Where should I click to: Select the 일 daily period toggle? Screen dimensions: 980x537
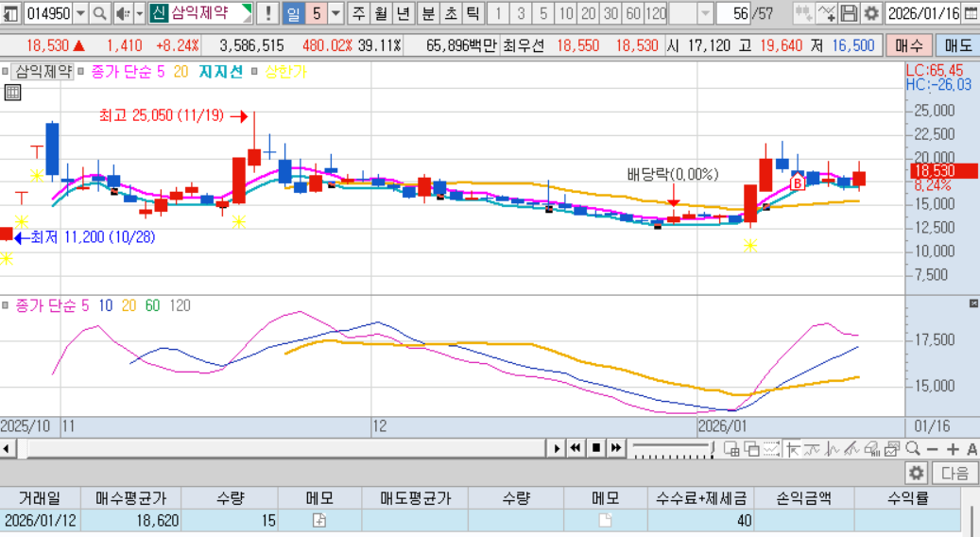click(x=293, y=13)
